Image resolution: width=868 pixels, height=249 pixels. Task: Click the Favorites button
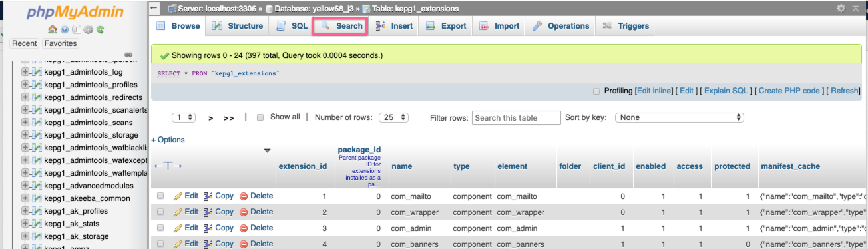click(x=61, y=43)
